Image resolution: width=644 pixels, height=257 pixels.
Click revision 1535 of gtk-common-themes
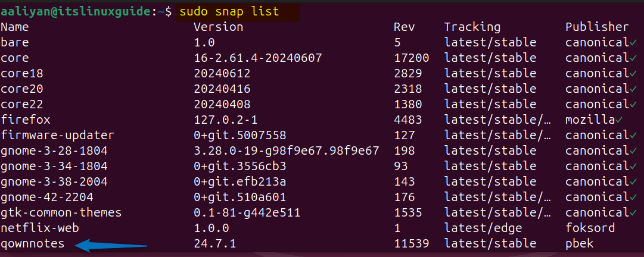point(407,213)
